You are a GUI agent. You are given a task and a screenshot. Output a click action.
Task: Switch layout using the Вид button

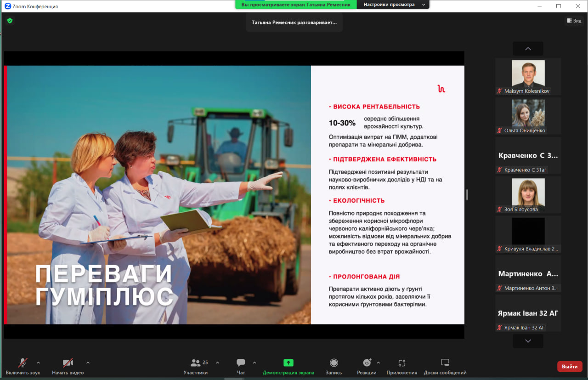pyautogui.click(x=574, y=21)
